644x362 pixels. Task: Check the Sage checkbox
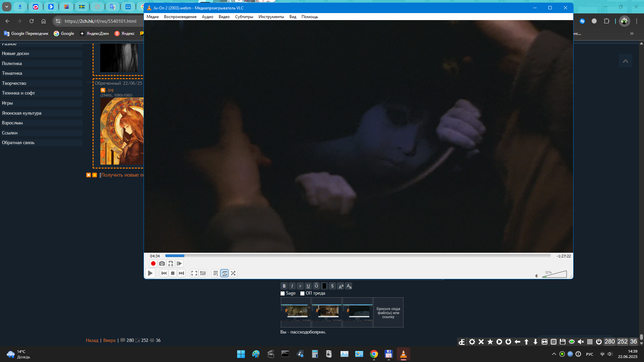click(x=283, y=294)
